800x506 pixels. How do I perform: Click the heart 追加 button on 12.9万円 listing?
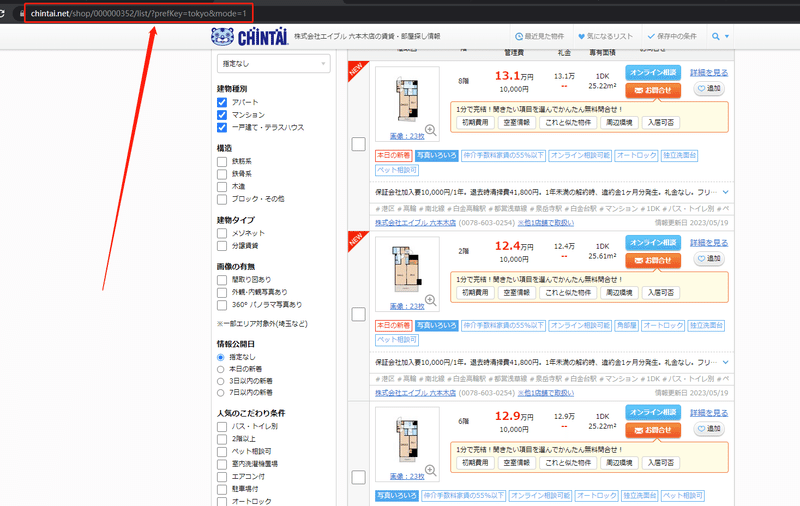coord(709,429)
